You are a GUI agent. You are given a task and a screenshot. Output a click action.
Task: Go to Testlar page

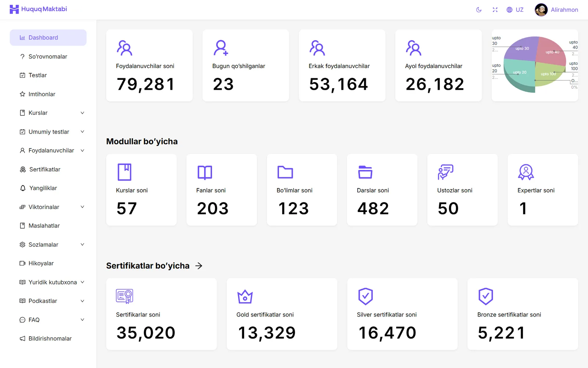click(x=48, y=75)
